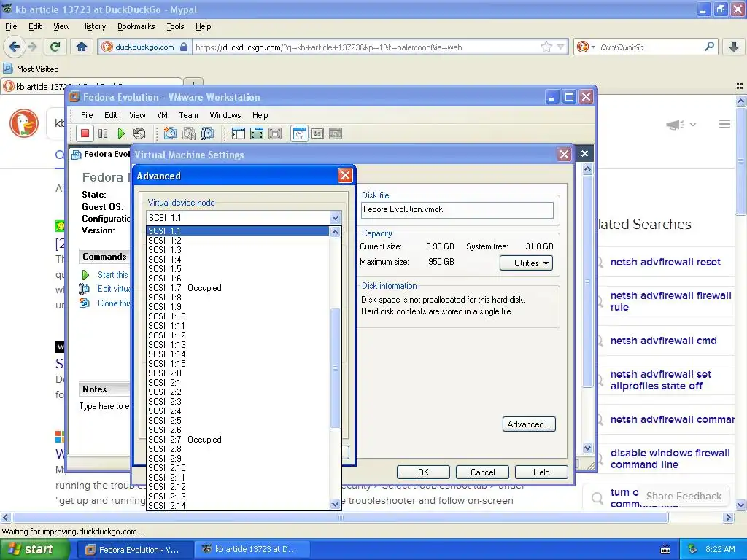Open the Utilities dropdown button
747x560 pixels.
(526, 262)
